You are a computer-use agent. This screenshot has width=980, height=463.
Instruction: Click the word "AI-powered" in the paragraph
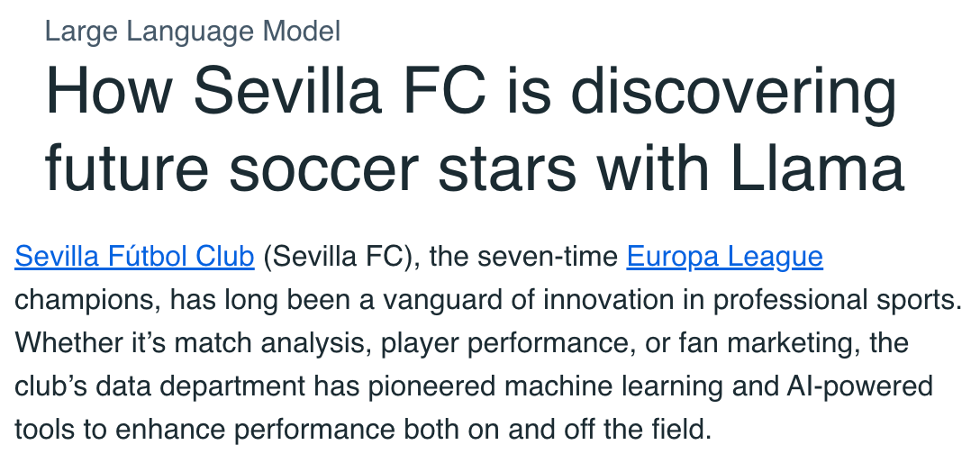tap(859, 386)
